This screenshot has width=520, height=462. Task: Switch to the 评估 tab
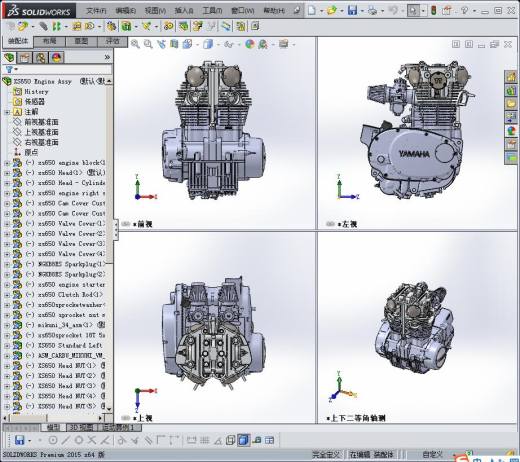pyautogui.click(x=113, y=41)
